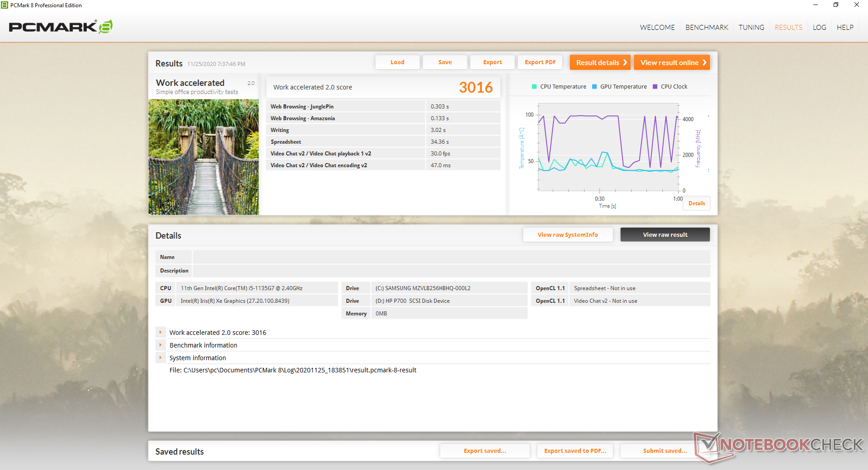Click View raw result button

(x=665, y=235)
